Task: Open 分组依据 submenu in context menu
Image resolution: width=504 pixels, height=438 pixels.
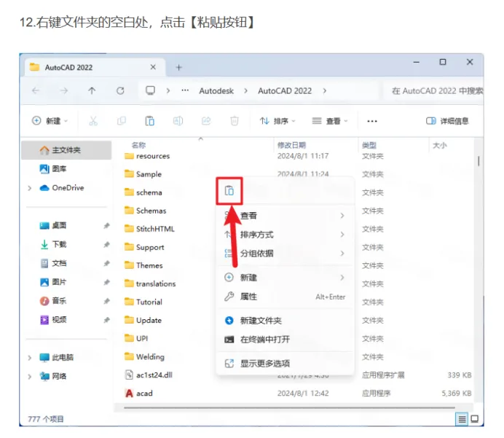Action: pos(286,253)
